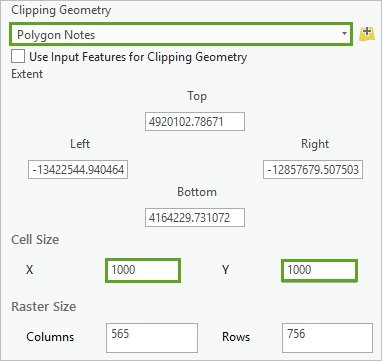Select the Cell Size Y input box

319,270
